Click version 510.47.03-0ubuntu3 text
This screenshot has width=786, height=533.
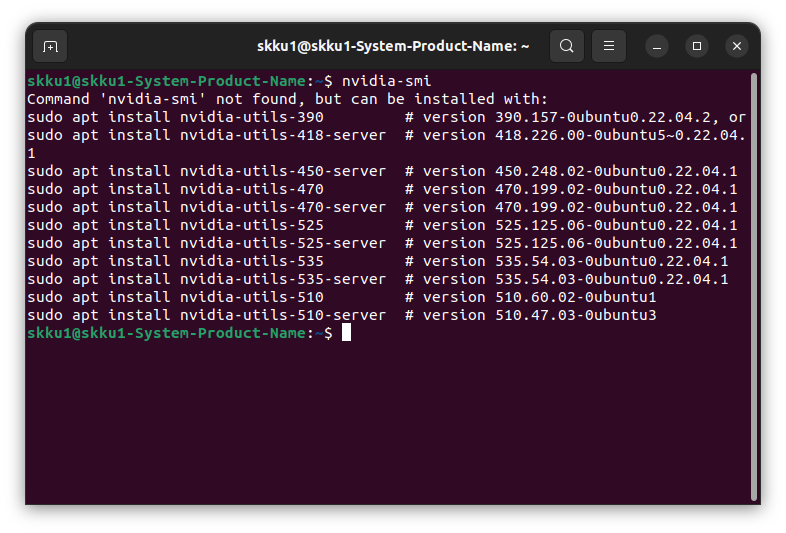539,316
